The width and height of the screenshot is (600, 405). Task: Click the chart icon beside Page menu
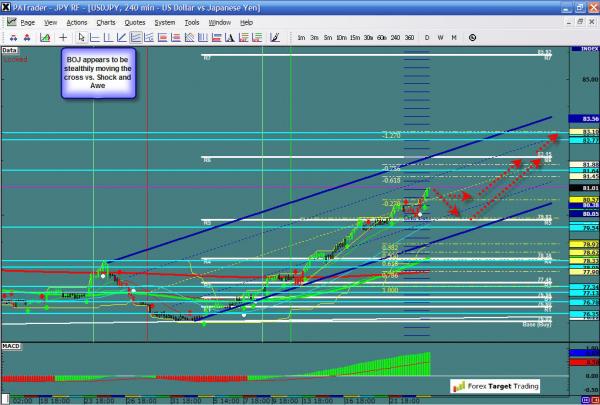tap(11, 22)
